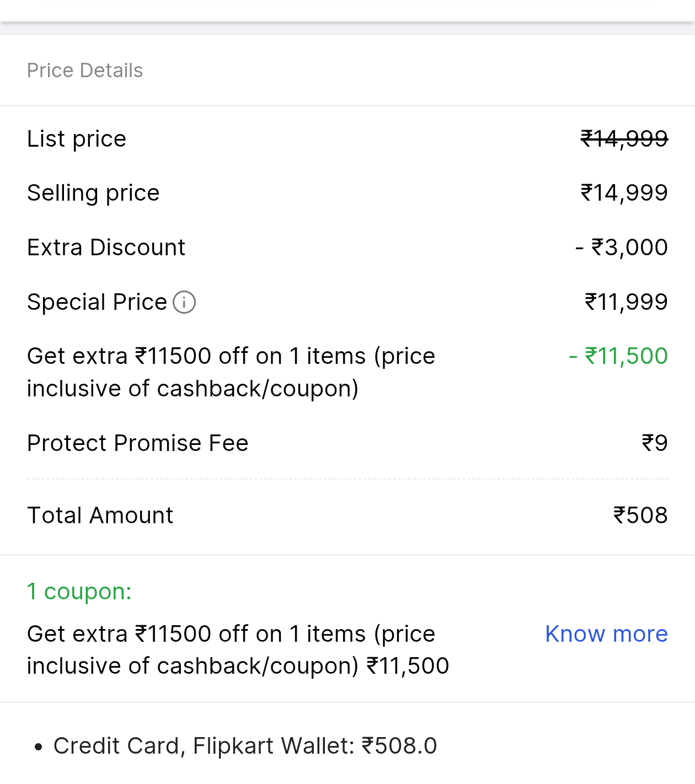Image resolution: width=695 pixels, height=784 pixels.
Task: Click the ₹508 total amount value
Action: [x=640, y=515]
